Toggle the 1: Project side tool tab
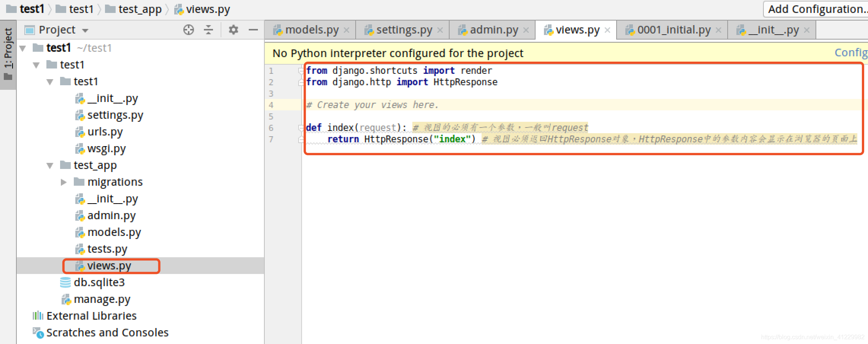Viewport: 868px width, 344px height. point(8,54)
